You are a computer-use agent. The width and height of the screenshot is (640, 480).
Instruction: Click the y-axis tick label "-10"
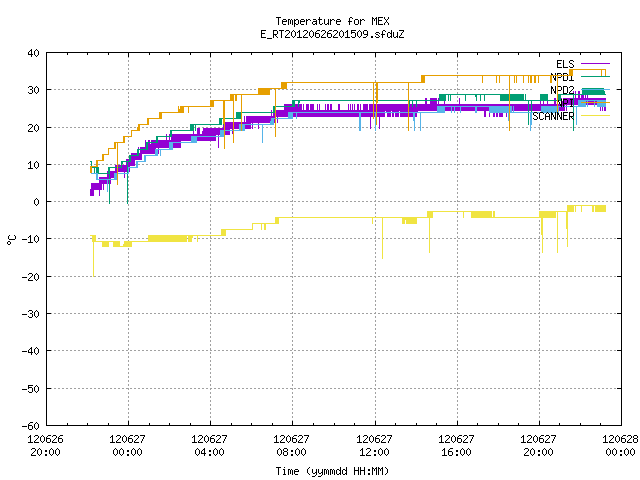(x=31, y=239)
